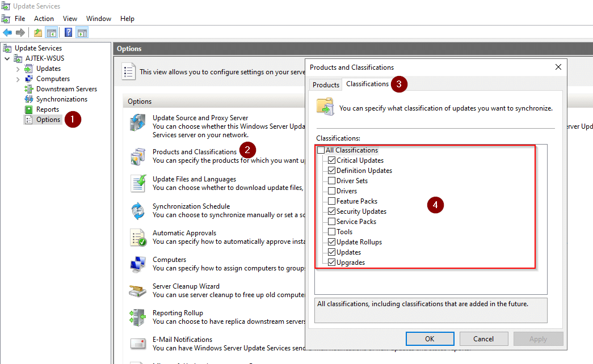The width and height of the screenshot is (593, 364).
Task: Click the Downstream Servers icon
Action: point(29,89)
